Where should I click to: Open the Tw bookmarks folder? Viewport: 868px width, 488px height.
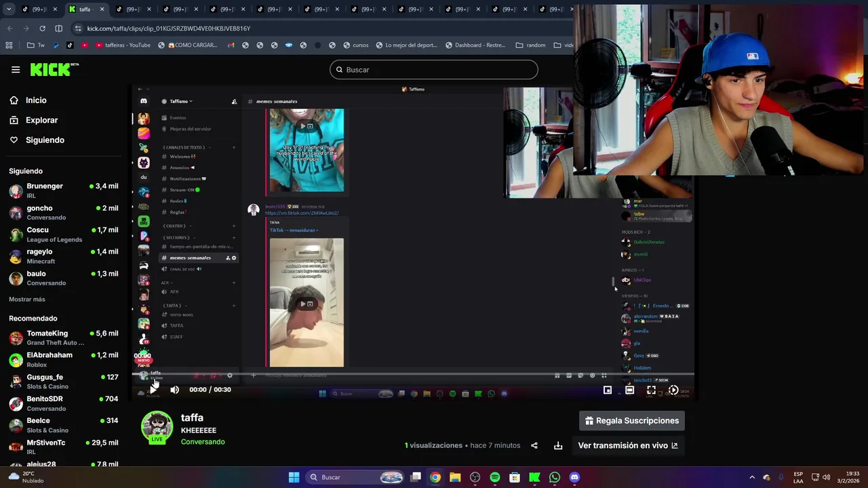pos(35,45)
